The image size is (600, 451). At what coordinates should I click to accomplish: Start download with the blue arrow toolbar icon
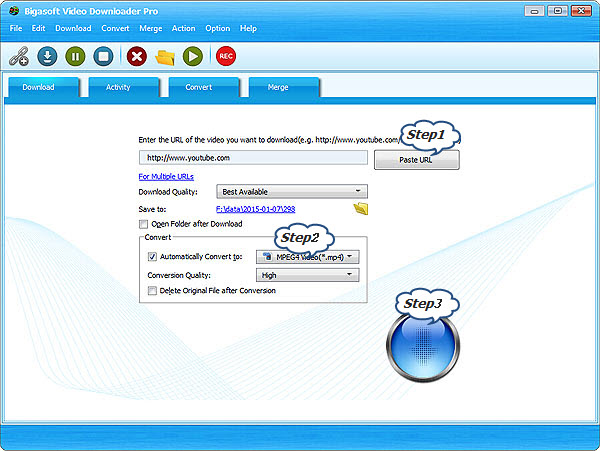(47, 56)
